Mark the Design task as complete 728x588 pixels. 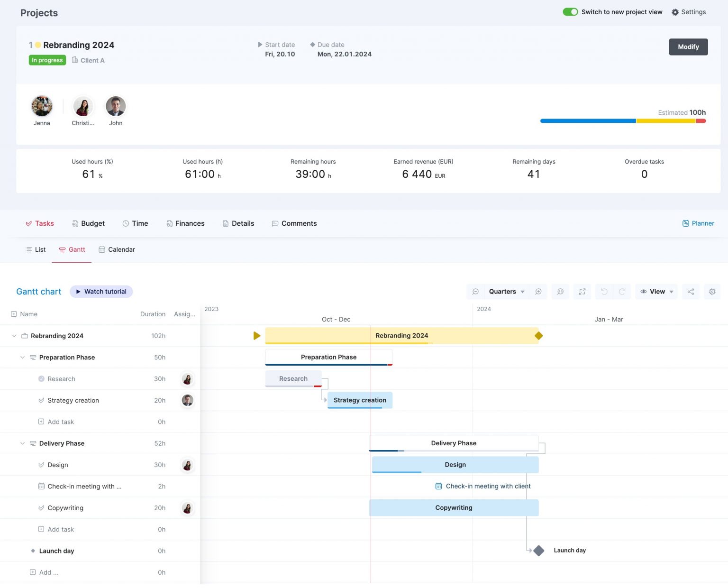click(x=41, y=465)
